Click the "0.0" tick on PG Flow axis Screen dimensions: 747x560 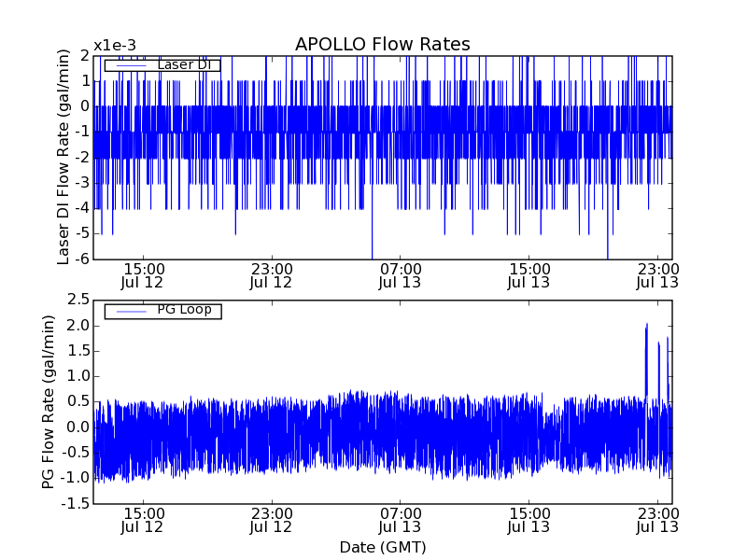(78, 427)
